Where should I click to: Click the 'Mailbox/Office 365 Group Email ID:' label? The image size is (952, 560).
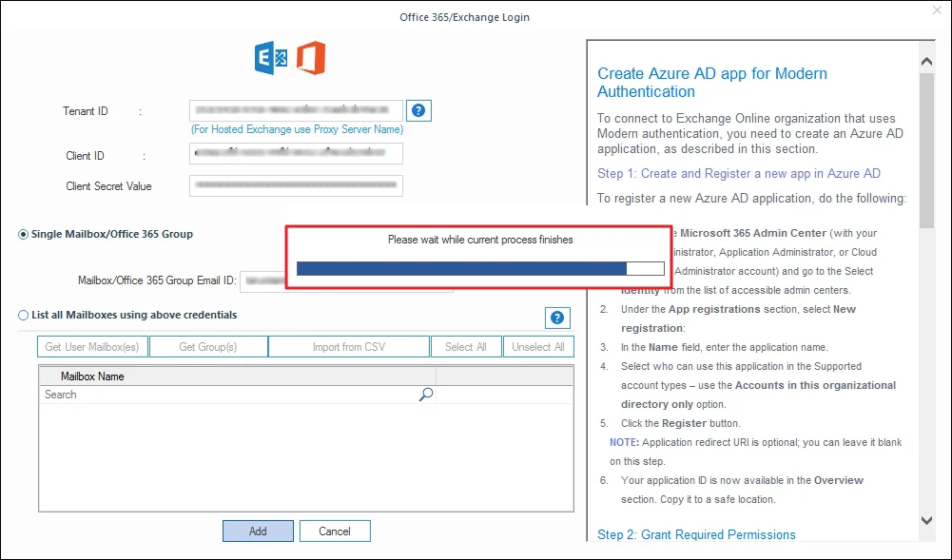point(157,280)
